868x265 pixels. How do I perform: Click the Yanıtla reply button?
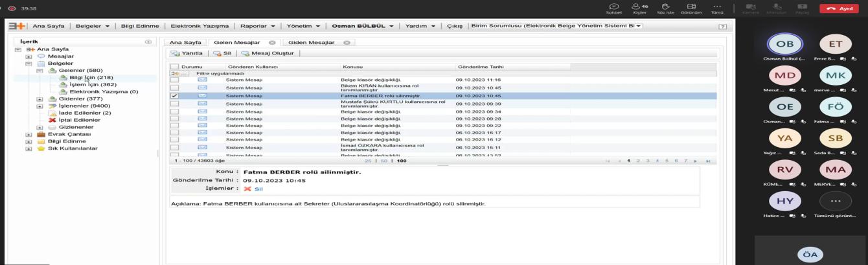tap(187, 53)
